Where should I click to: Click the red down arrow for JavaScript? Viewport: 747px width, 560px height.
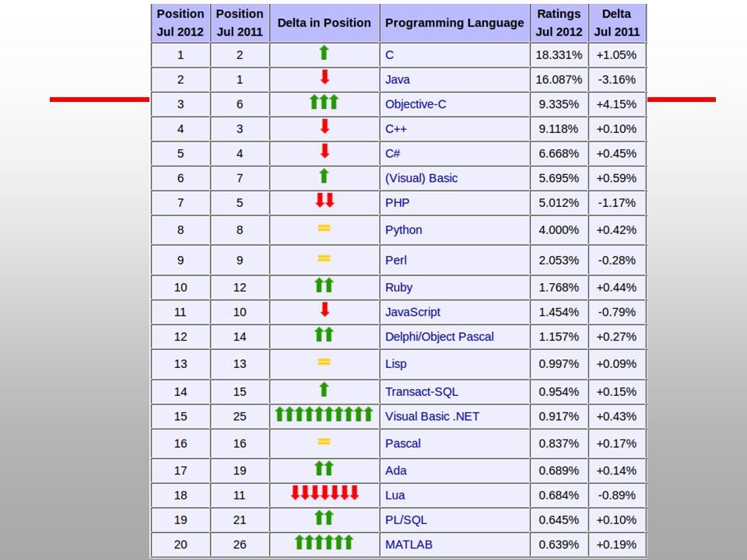tap(324, 310)
